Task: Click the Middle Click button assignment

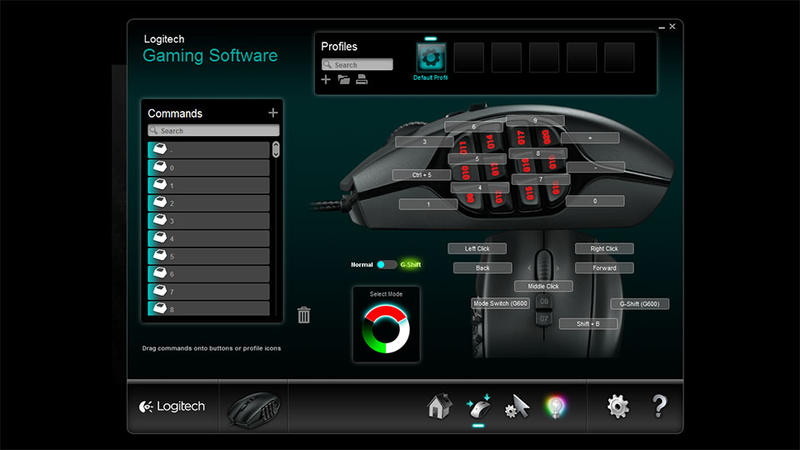Action: (543, 286)
